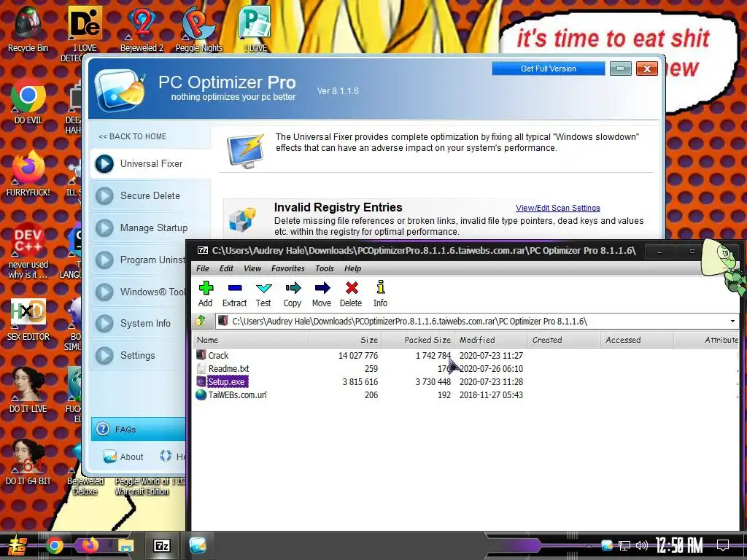Click the DO IT 64 BIT desktop icon
The width and height of the screenshot is (747, 560).
tap(28, 463)
